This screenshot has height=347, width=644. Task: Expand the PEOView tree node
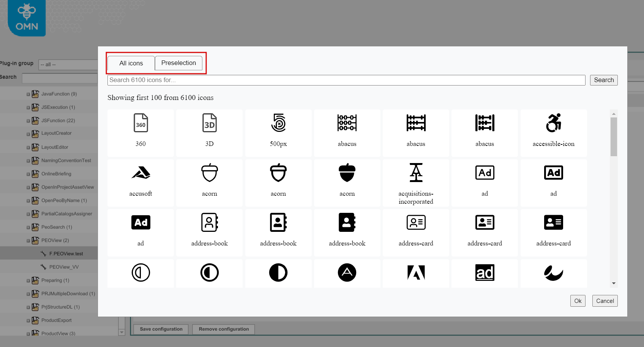[x=27, y=240]
